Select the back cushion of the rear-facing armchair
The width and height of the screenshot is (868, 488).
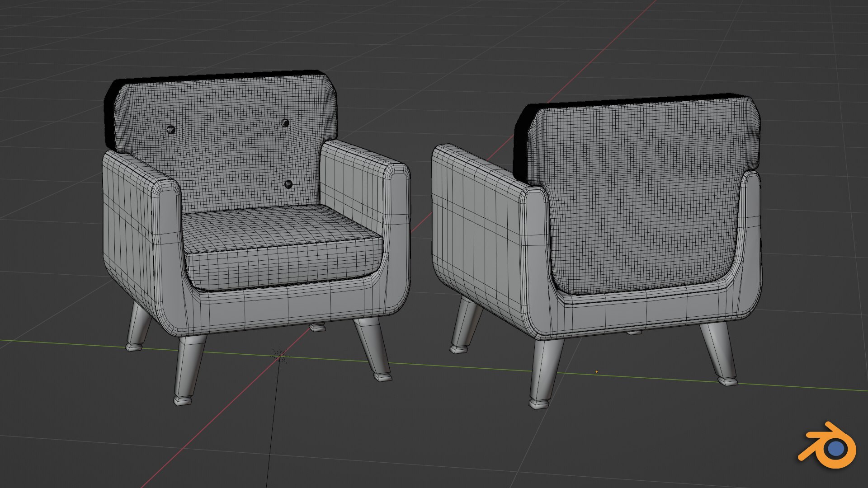pos(642,194)
